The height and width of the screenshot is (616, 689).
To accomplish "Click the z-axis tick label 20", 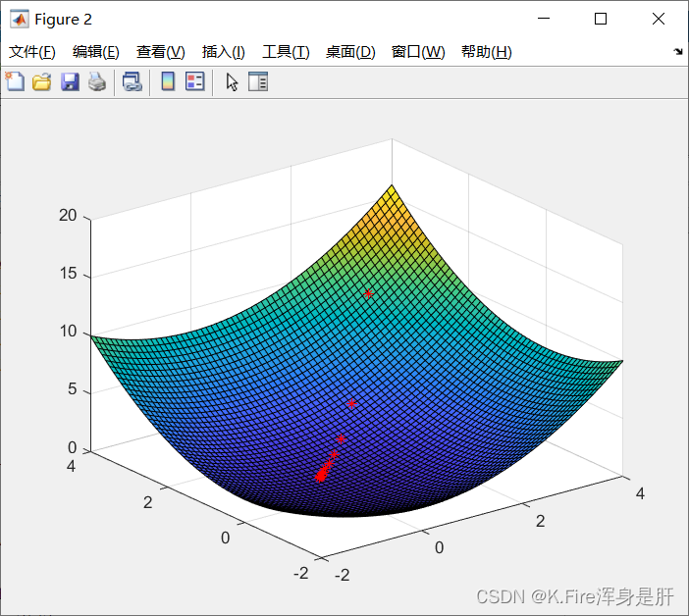I will tap(68, 215).
